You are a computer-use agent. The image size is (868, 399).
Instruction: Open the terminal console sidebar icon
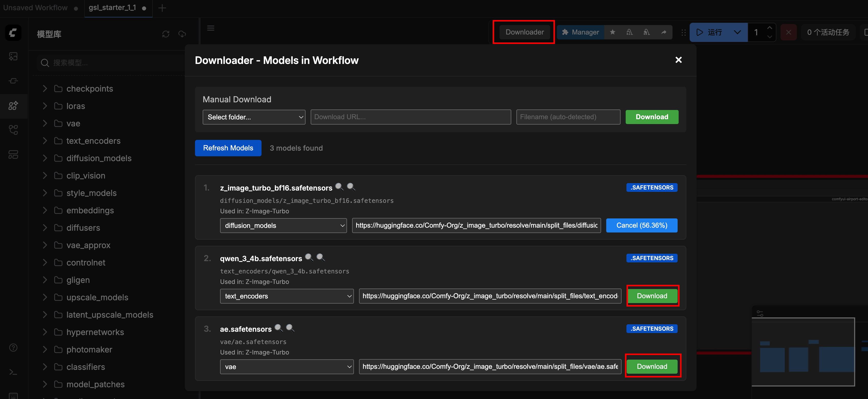tap(13, 372)
